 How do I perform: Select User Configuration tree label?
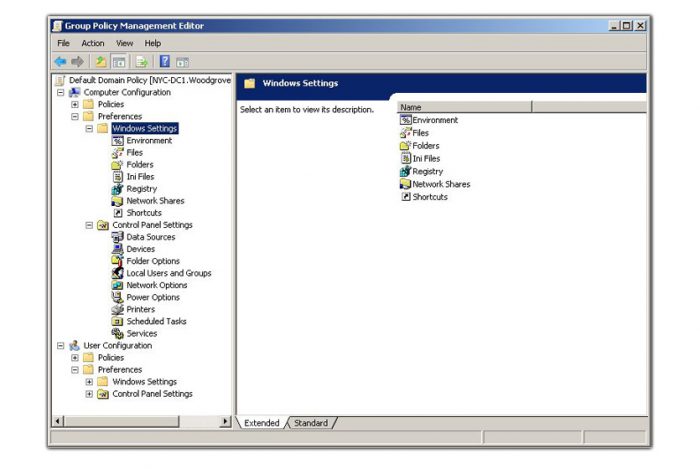pos(118,346)
